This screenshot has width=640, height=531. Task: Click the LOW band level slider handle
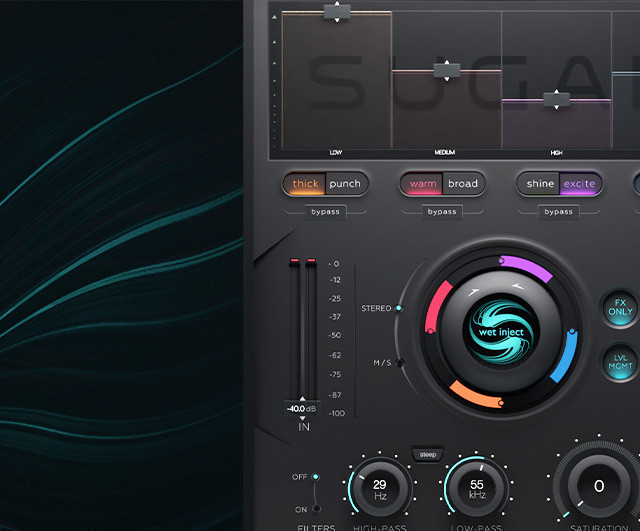coord(337,11)
